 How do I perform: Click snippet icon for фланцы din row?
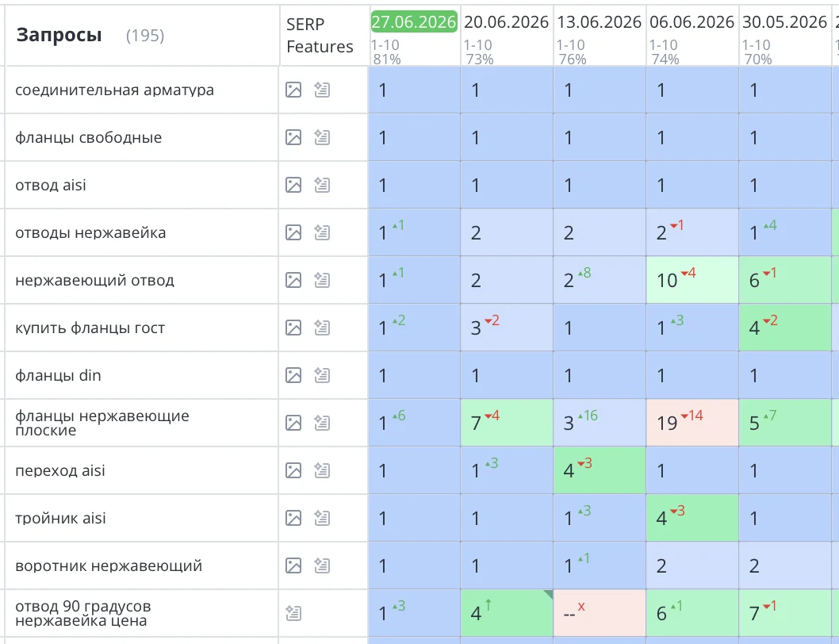click(x=322, y=375)
